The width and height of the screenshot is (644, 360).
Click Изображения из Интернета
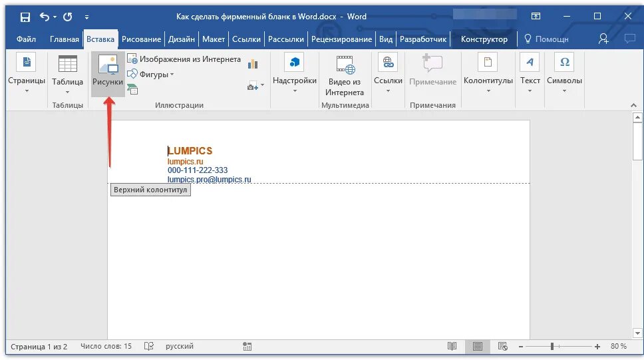click(184, 59)
